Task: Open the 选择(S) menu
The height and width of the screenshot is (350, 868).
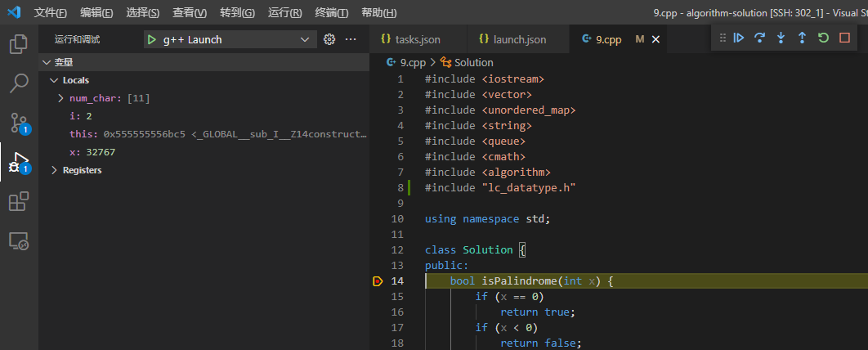Action: (x=143, y=13)
